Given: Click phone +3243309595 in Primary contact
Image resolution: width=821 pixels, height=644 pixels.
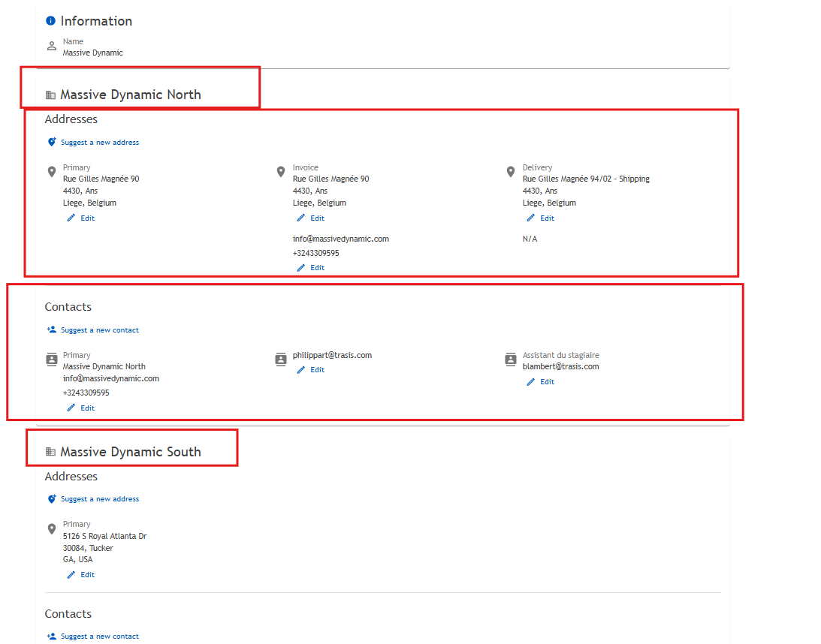Looking at the screenshot, I should click(86, 393).
